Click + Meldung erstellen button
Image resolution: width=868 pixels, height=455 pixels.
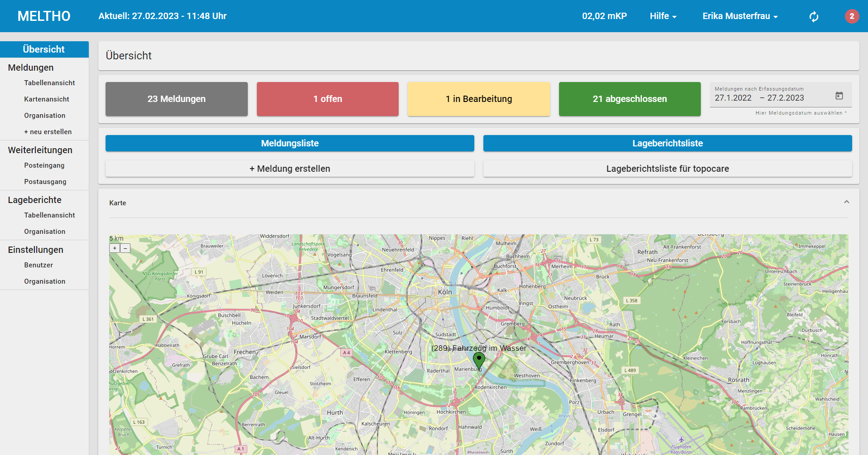click(x=289, y=169)
